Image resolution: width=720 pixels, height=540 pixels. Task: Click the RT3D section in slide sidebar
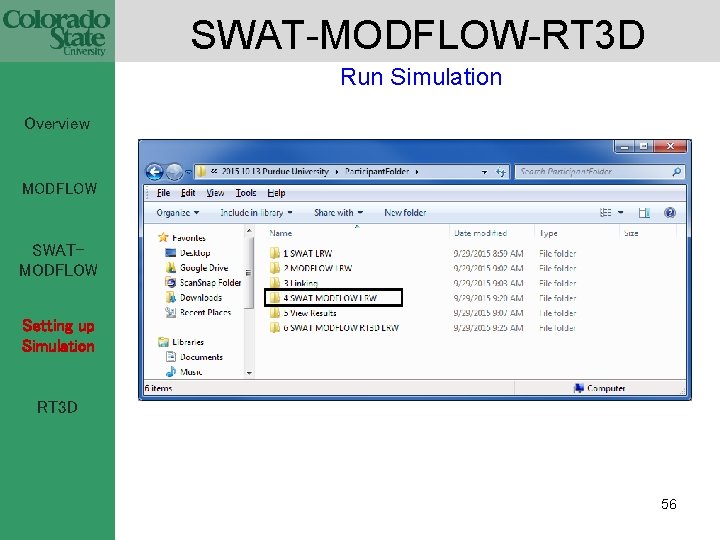click(57, 407)
